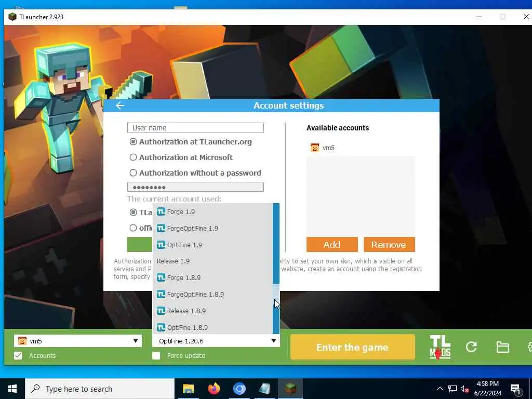The height and width of the screenshot is (399, 532).
Task: Open the Windows Start menu
Action: pos(12,389)
